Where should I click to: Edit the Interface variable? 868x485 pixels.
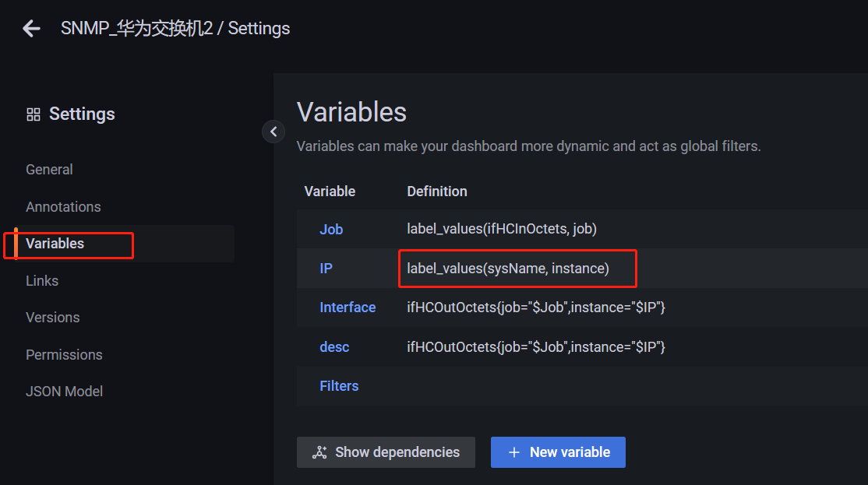(348, 308)
